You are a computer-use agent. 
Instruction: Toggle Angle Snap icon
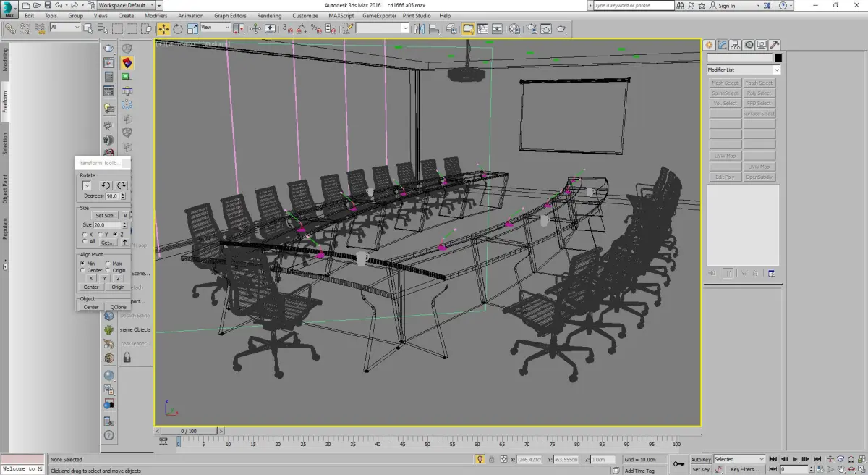(x=302, y=29)
